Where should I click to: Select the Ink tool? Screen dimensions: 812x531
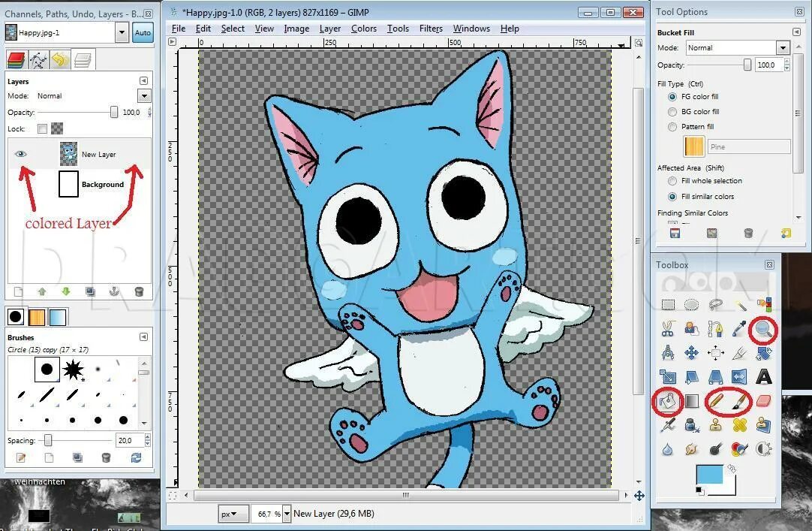coord(691,425)
